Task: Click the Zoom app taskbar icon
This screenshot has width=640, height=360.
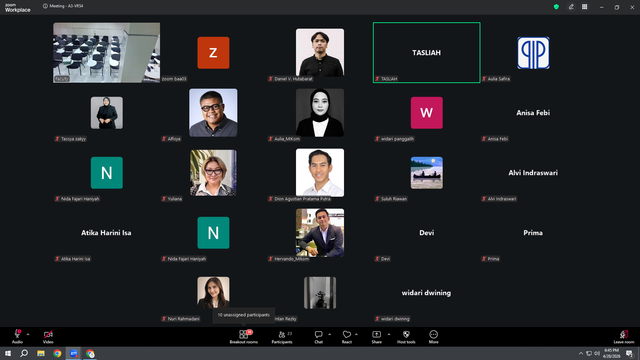Action: click(x=74, y=353)
